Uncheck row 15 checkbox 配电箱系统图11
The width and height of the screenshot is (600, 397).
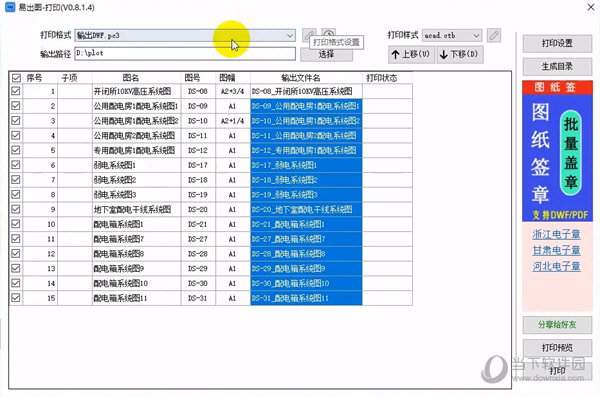(x=16, y=297)
